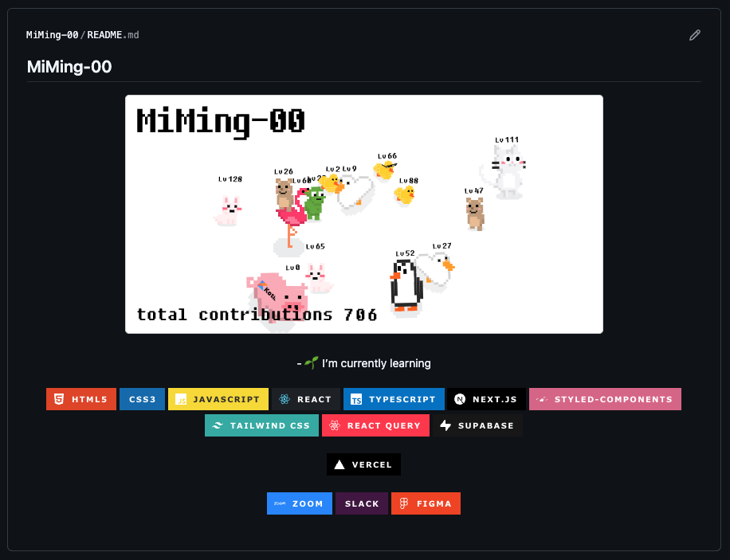Open the MiMing-00 repository path link
Image resolution: width=730 pixels, height=560 pixels.
[52, 35]
